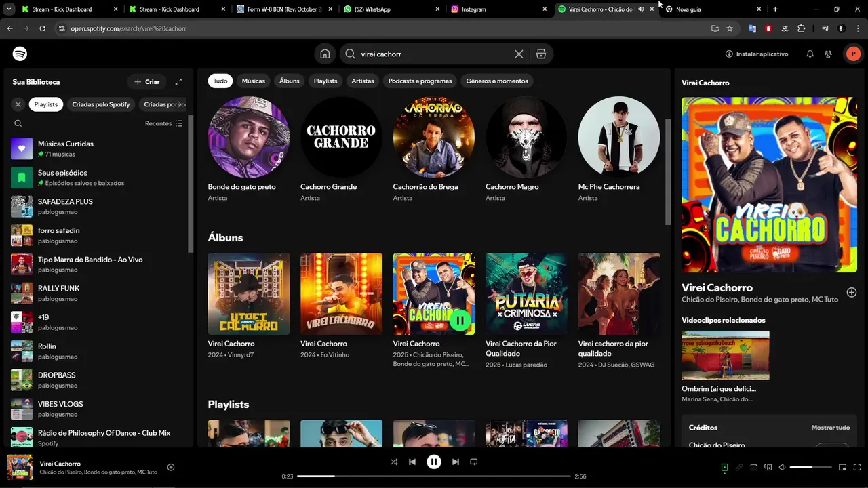The height and width of the screenshot is (488, 868).
Task: Reload the page in Chrome
Action: pyautogui.click(x=42, y=28)
